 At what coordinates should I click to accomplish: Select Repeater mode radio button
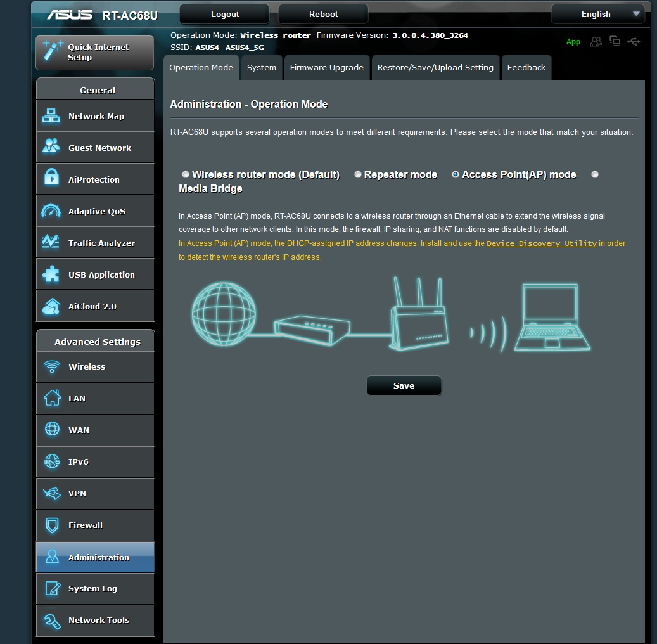pyautogui.click(x=358, y=174)
